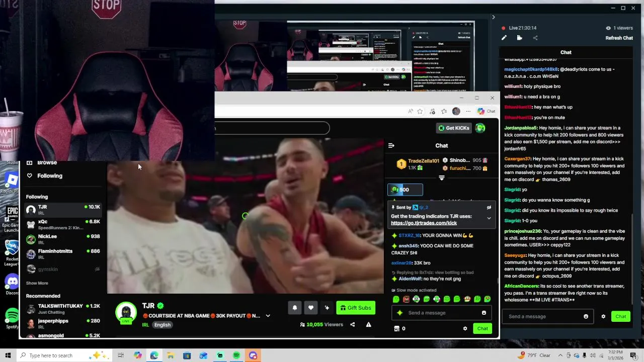Image resolution: width=644 pixels, height=362 pixels.
Task: Open the camera clip icon in streaming panel
Action: (x=519, y=38)
